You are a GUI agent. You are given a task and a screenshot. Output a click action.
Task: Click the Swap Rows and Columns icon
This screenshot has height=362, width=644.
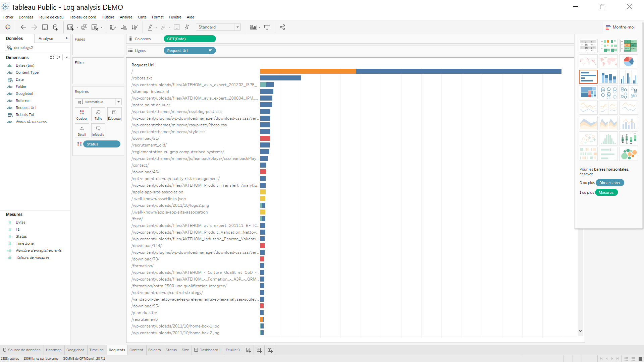(113, 27)
